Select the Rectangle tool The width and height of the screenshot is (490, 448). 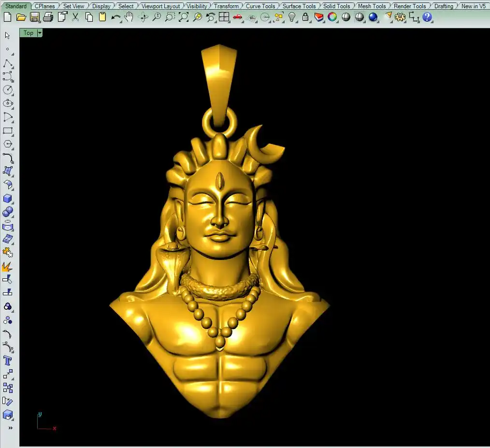8,130
